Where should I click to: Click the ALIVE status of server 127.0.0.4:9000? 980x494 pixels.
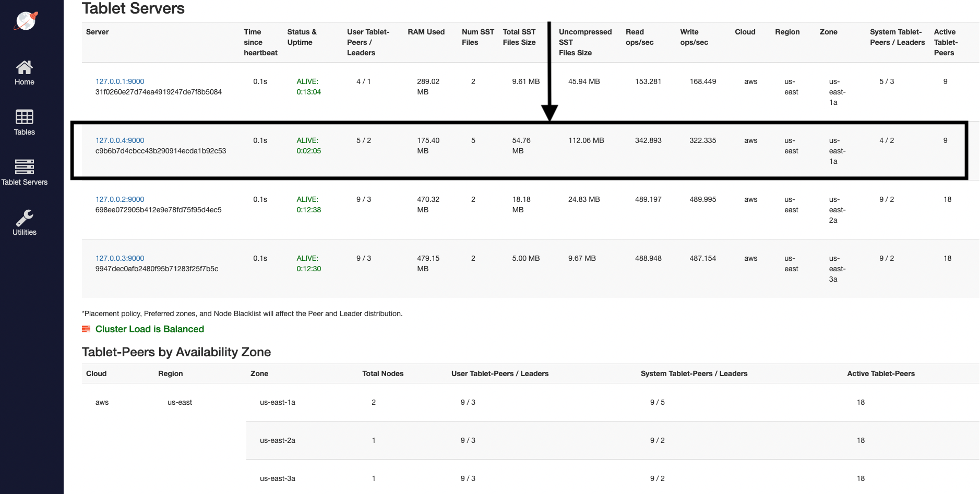pyautogui.click(x=309, y=146)
